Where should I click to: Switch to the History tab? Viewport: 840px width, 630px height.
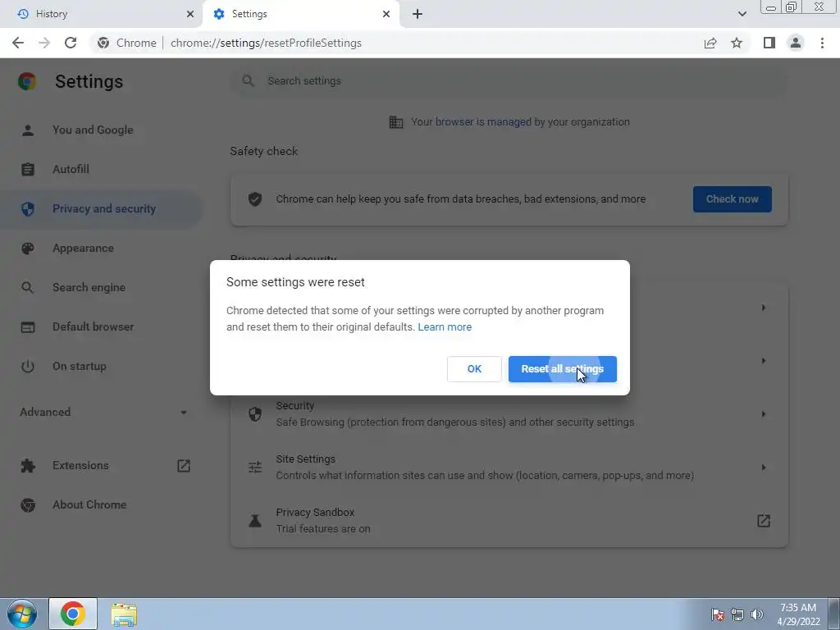(100, 14)
